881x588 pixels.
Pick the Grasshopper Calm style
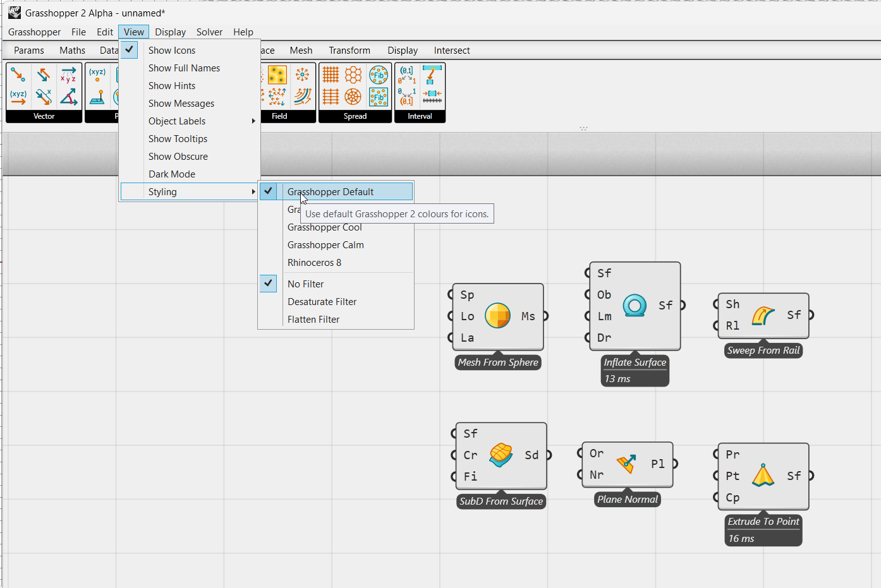(x=336, y=244)
